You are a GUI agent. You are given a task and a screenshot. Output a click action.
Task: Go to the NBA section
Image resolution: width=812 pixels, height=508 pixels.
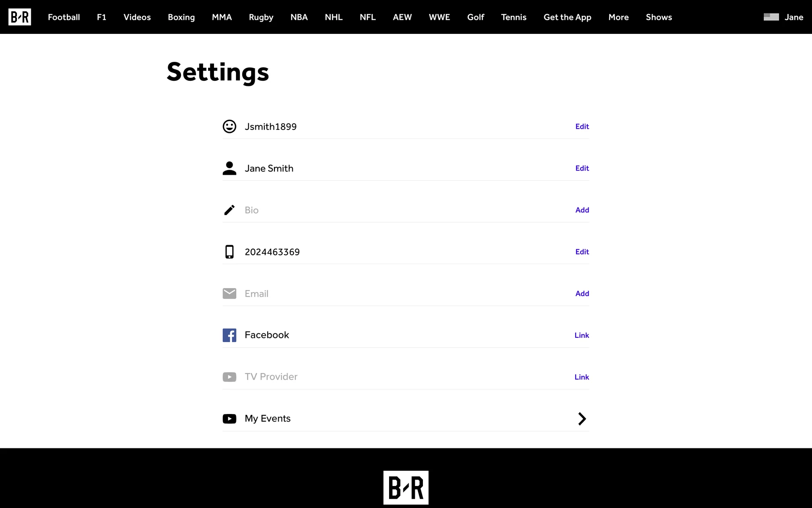[x=299, y=17]
